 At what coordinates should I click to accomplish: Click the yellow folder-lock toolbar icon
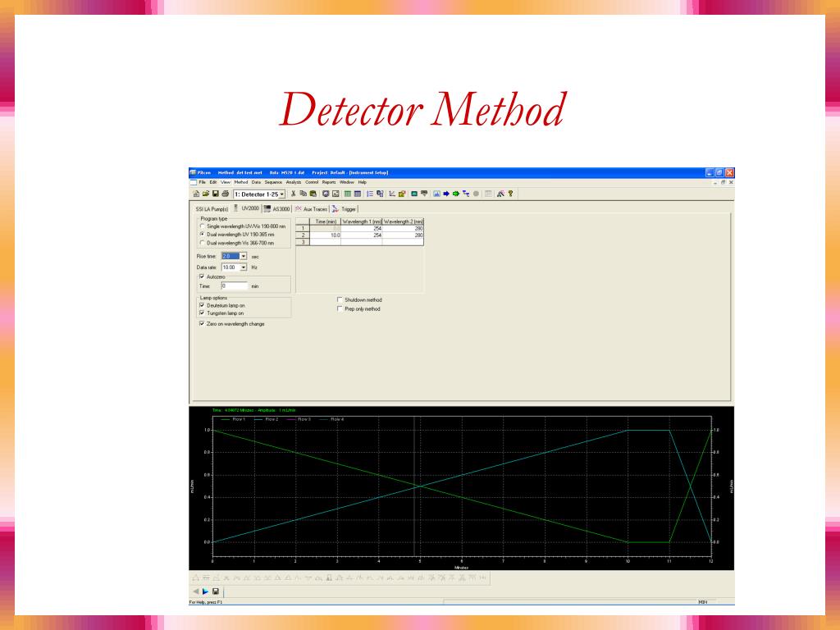pos(402,194)
